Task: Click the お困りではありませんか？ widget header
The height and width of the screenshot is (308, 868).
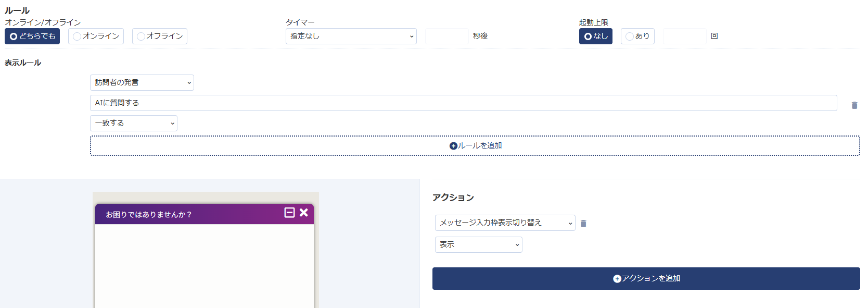Action: 187,214
